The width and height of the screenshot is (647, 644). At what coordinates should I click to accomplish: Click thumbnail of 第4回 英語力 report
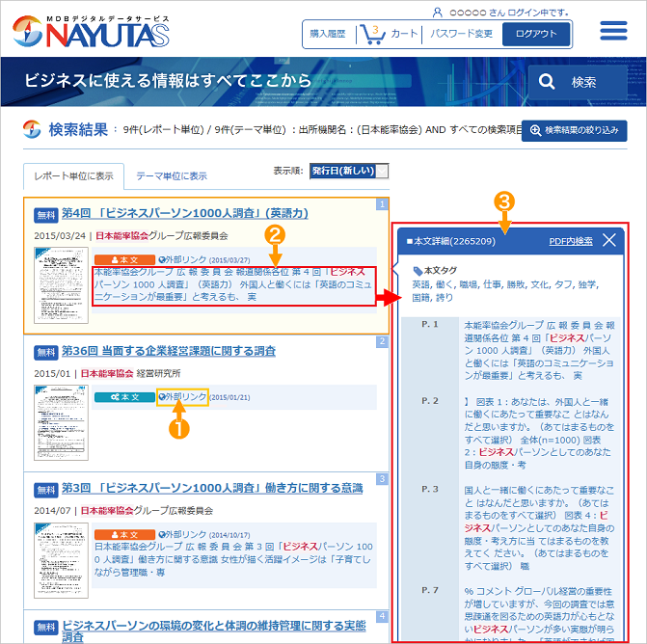click(x=61, y=285)
